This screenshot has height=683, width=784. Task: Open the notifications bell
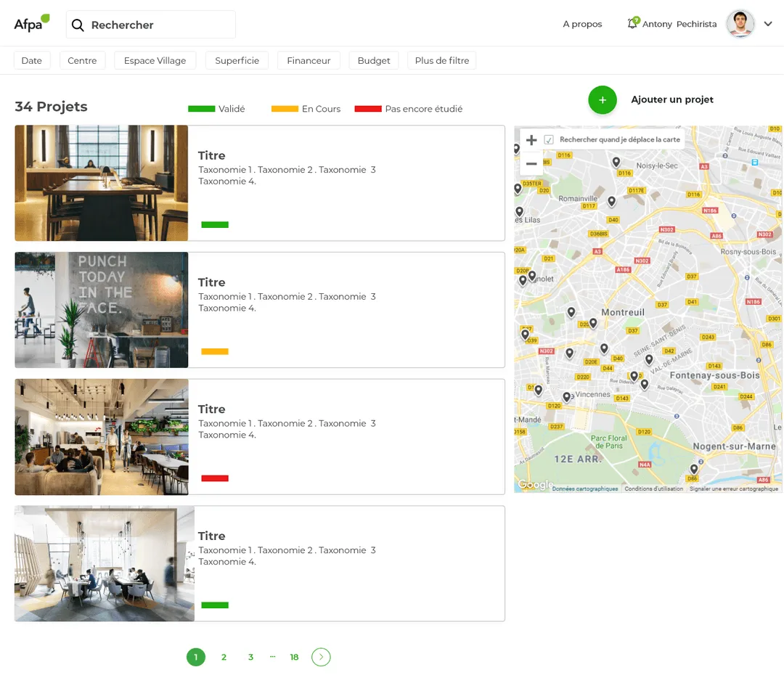633,23
